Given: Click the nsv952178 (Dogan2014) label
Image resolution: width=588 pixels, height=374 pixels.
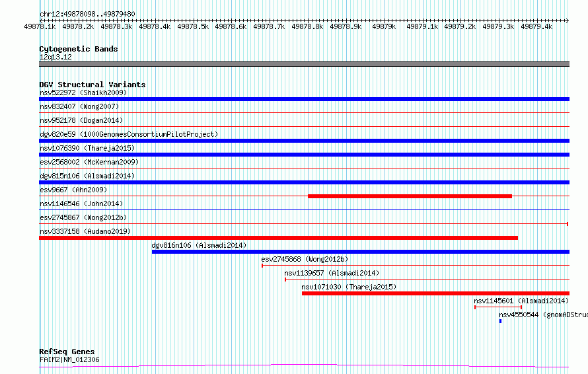Looking at the screenshot, I should click(x=81, y=120).
